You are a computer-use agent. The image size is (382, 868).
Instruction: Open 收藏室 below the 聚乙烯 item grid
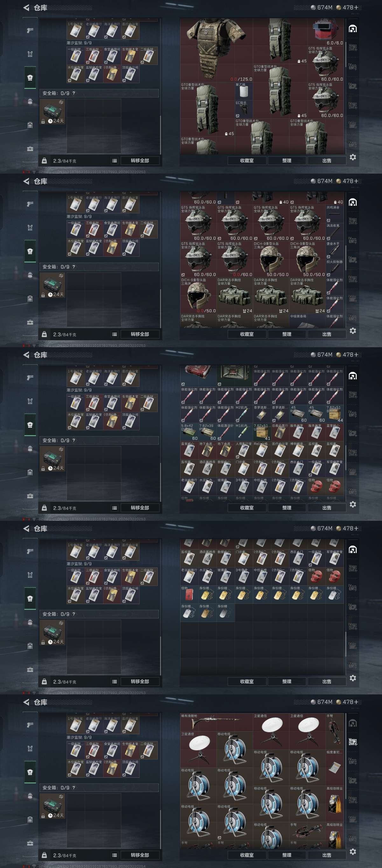(247, 161)
